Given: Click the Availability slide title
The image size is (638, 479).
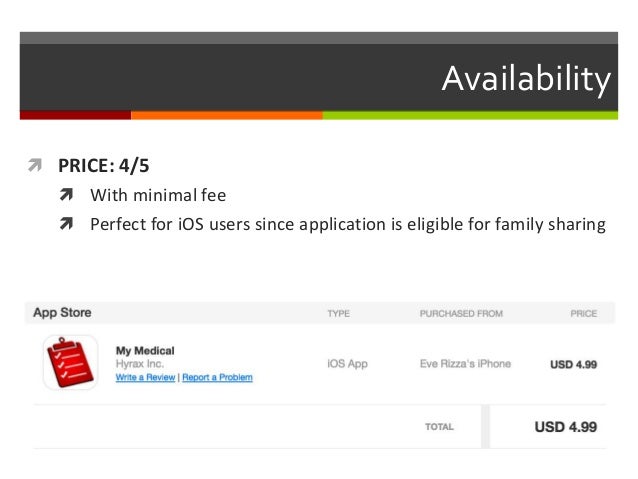Looking at the screenshot, I should click(x=526, y=79).
